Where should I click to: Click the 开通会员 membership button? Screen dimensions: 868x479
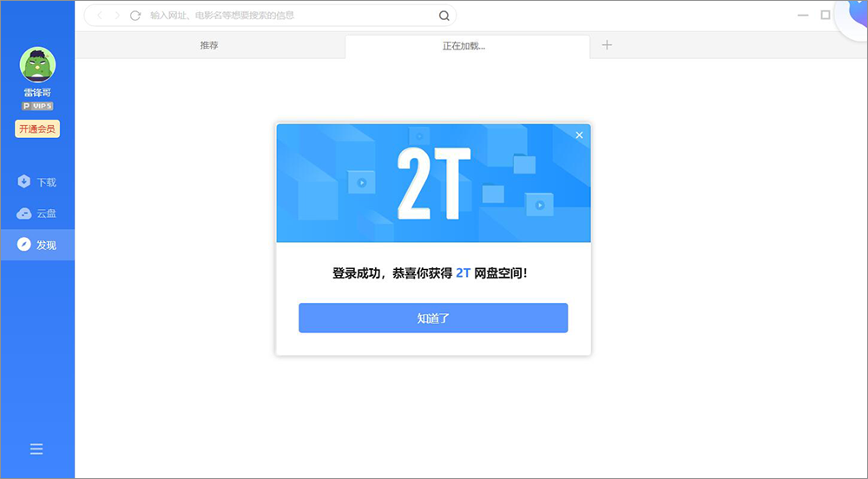[37, 129]
